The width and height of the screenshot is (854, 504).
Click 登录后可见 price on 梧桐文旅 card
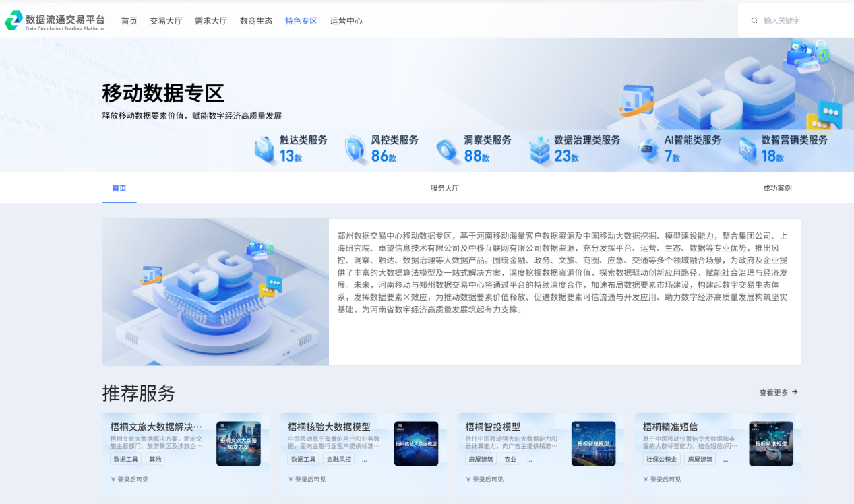pyautogui.click(x=129, y=480)
